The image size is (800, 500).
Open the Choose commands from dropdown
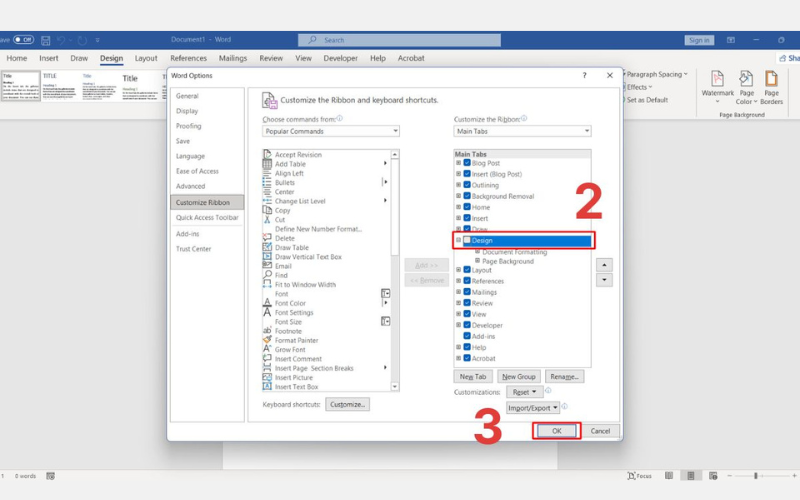(x=331, y=131)
